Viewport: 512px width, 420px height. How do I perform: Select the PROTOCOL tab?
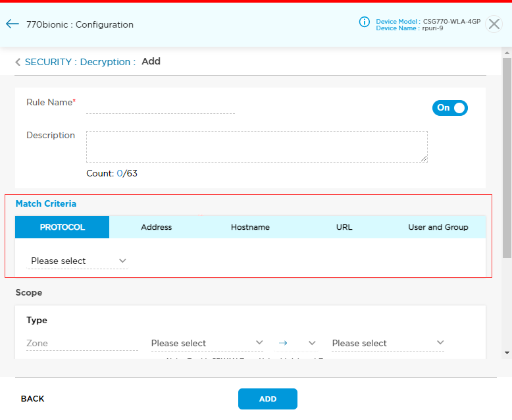(62, 227)
